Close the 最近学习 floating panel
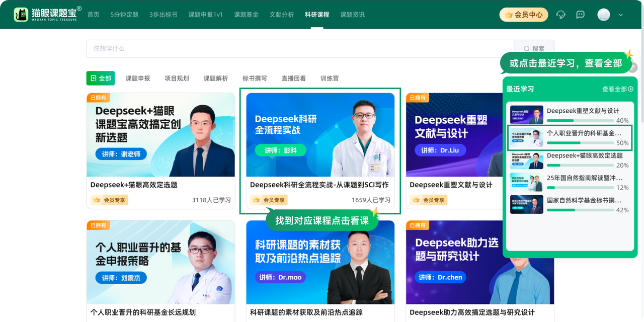 (x=633, y=67)
